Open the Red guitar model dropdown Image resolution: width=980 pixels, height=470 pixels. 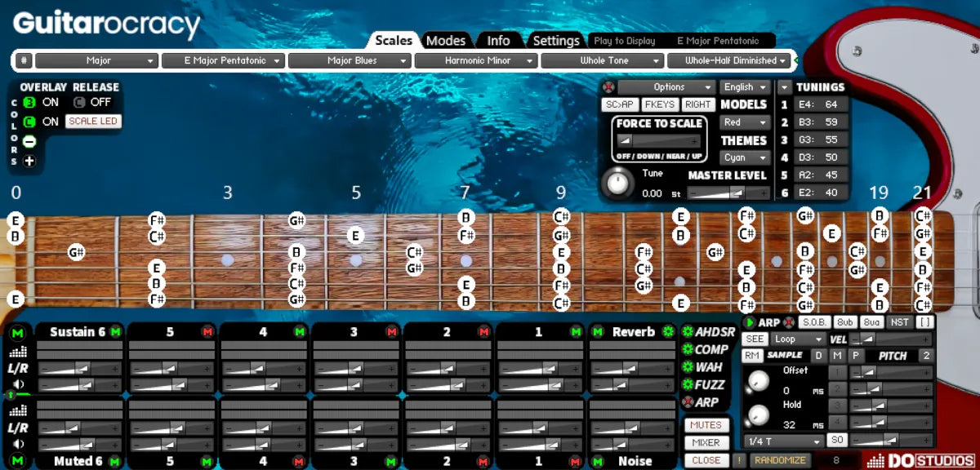click(745, 122)
